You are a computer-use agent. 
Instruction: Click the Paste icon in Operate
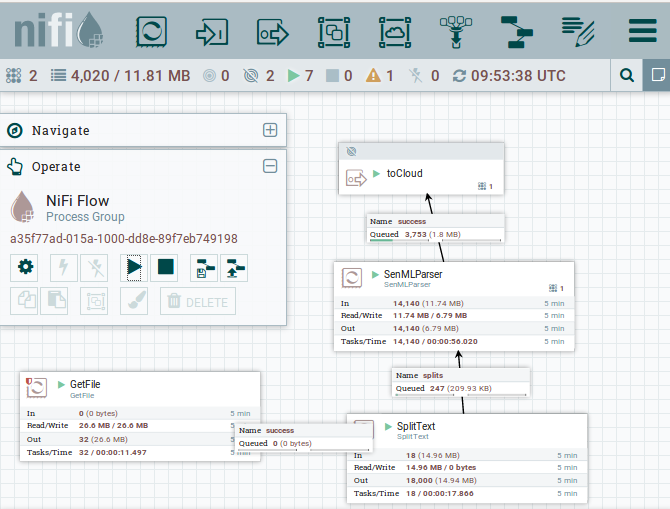pos(54,301)
